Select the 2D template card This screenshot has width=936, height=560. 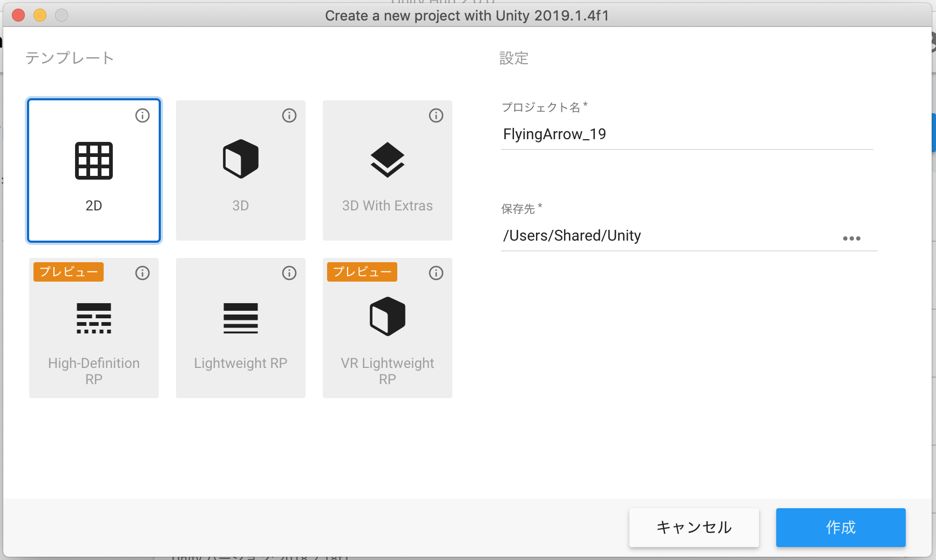coord(94,170)
